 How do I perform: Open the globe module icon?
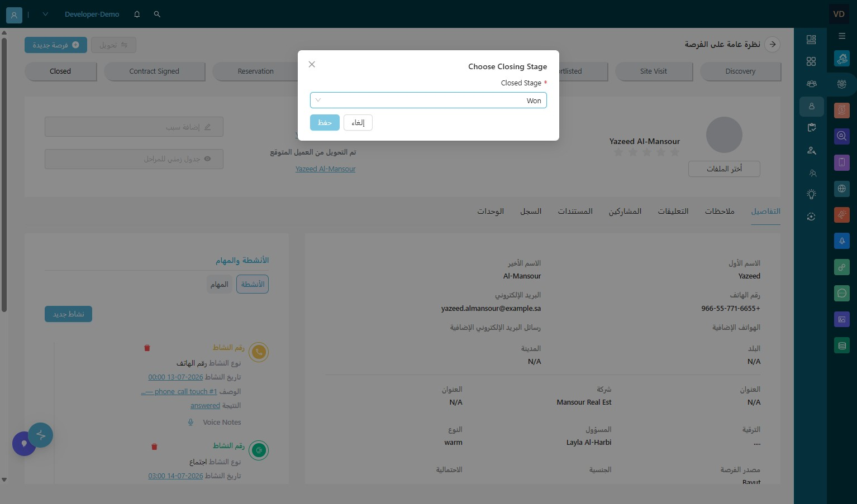coord(842,189)
